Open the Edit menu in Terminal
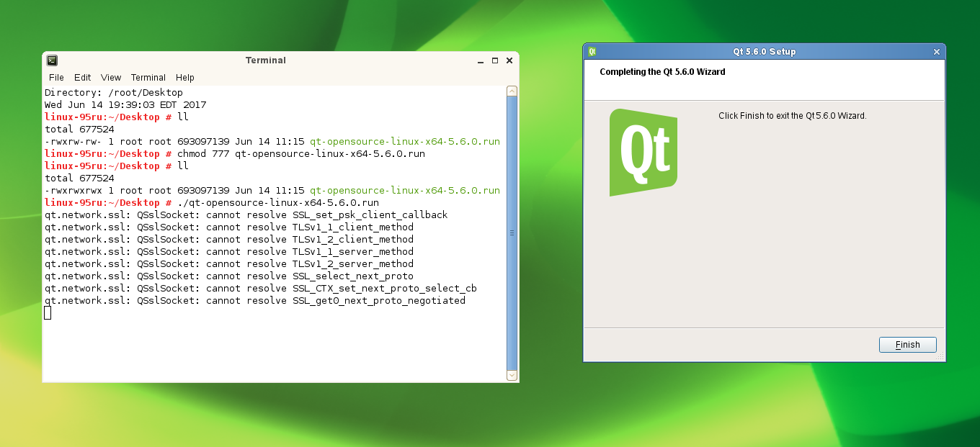 [82, 78]
